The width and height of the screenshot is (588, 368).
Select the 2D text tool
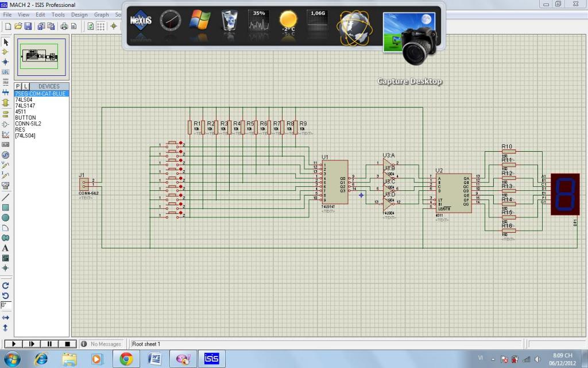coord(6,248)
